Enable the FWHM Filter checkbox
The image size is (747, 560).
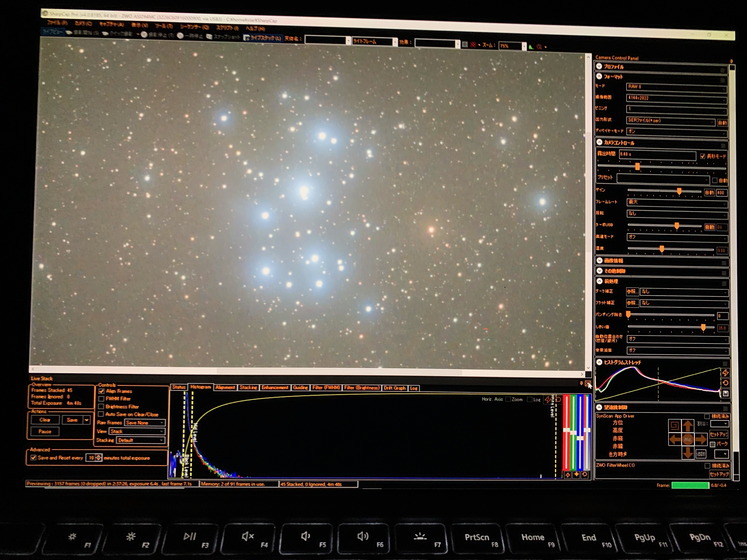tap(101, 399)
